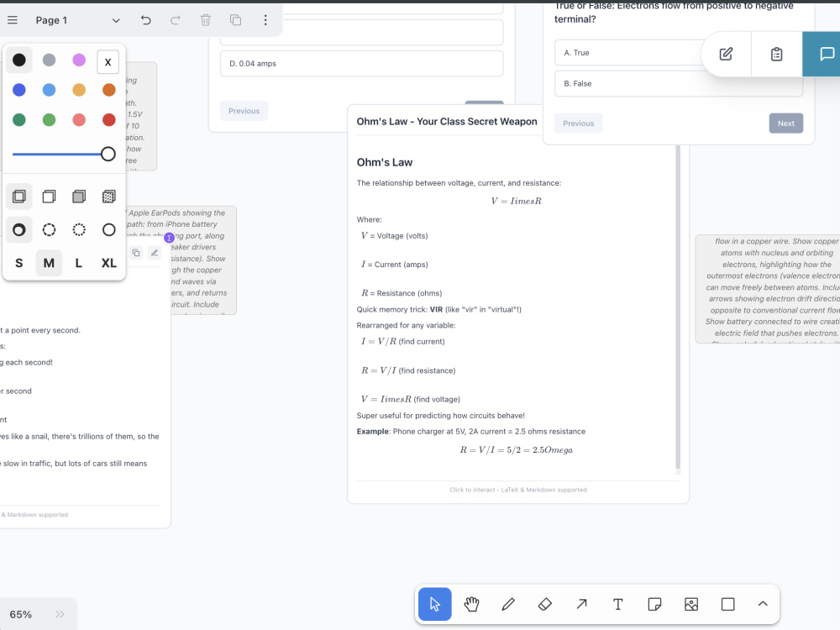This screenshot has height=630, width=840.
Task: Pick the light violet color swatch
Action: [x=79, y=60]
